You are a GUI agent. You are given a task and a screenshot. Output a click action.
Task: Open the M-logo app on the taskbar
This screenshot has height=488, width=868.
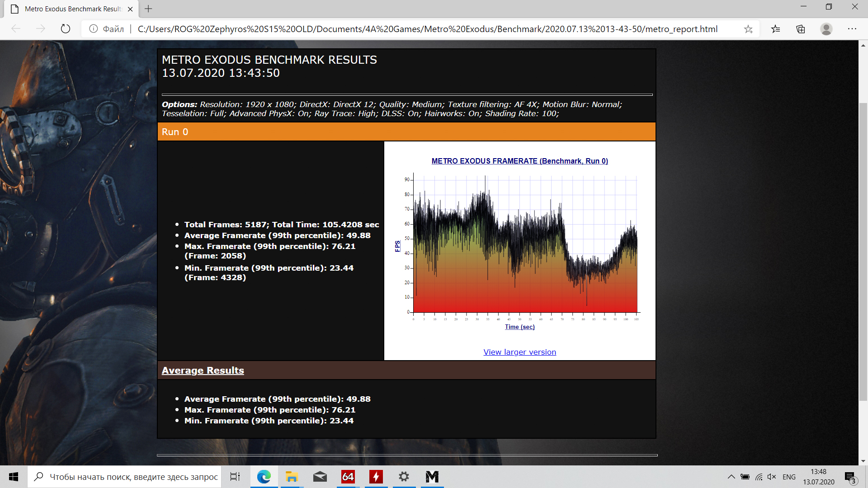click(x=432, y=477)
